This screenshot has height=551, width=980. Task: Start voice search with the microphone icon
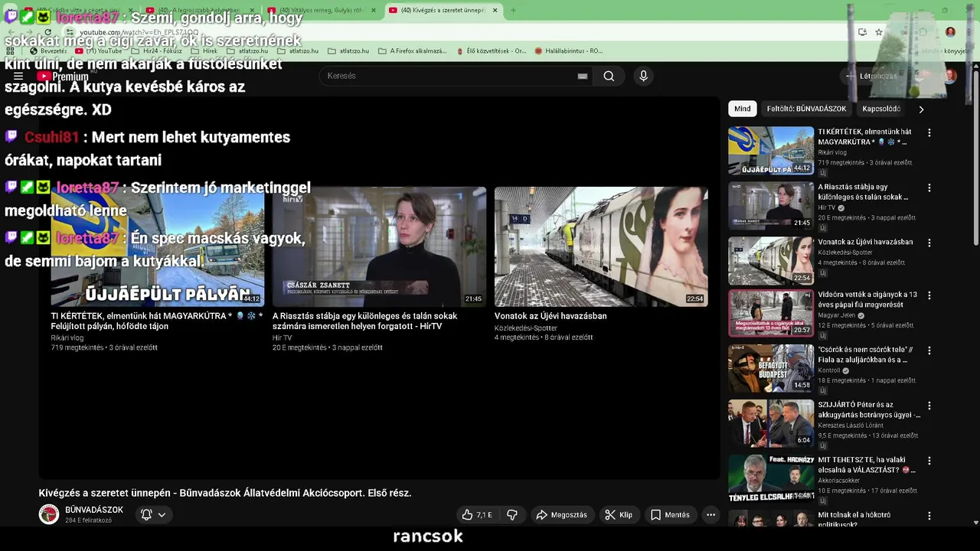point(643,76)
